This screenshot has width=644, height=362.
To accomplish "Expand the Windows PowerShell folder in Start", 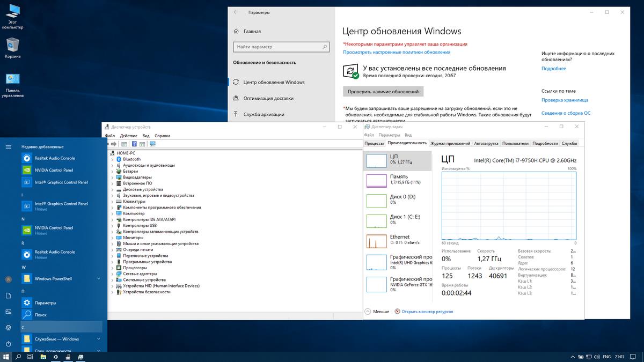I will (x=99, y=279).
